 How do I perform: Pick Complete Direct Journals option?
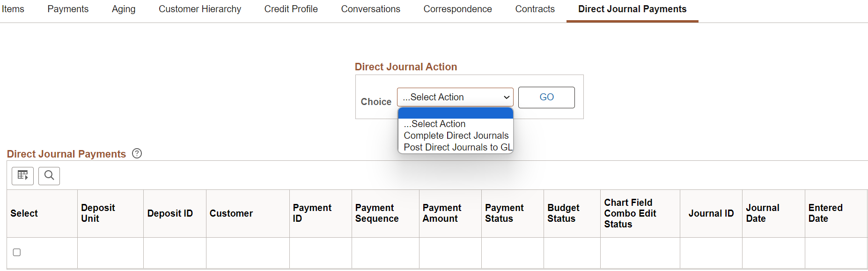[x=456, y=135]
